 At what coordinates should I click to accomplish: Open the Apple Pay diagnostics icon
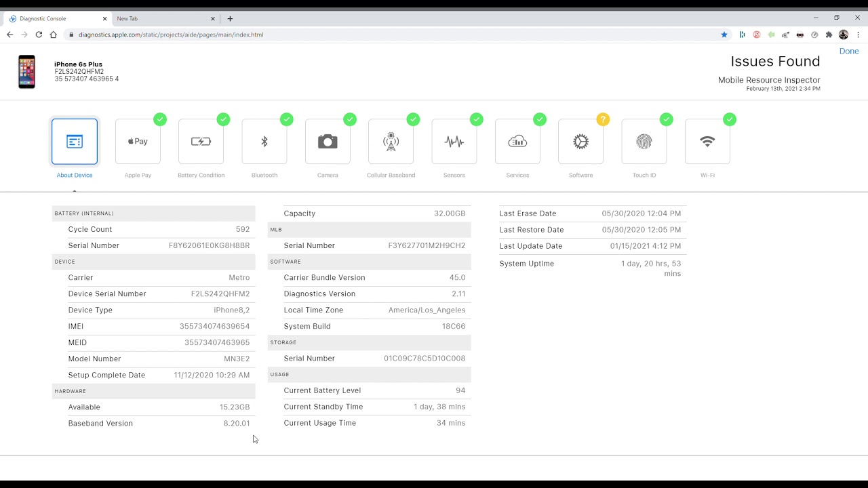pyautogui.click(x=138, y=142)
